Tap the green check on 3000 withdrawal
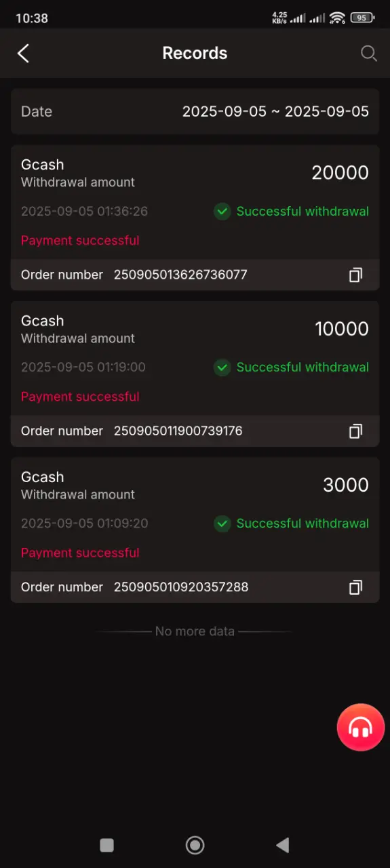 [x=222, y=524]
